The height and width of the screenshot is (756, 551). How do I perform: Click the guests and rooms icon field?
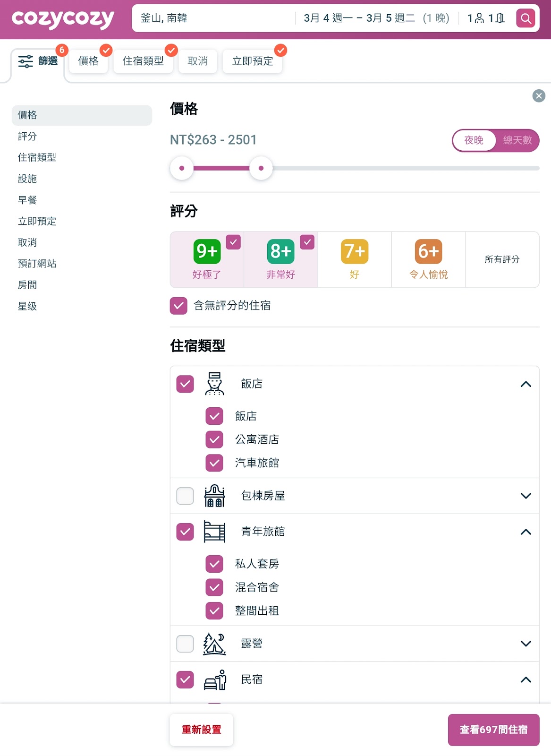[486, 18]
